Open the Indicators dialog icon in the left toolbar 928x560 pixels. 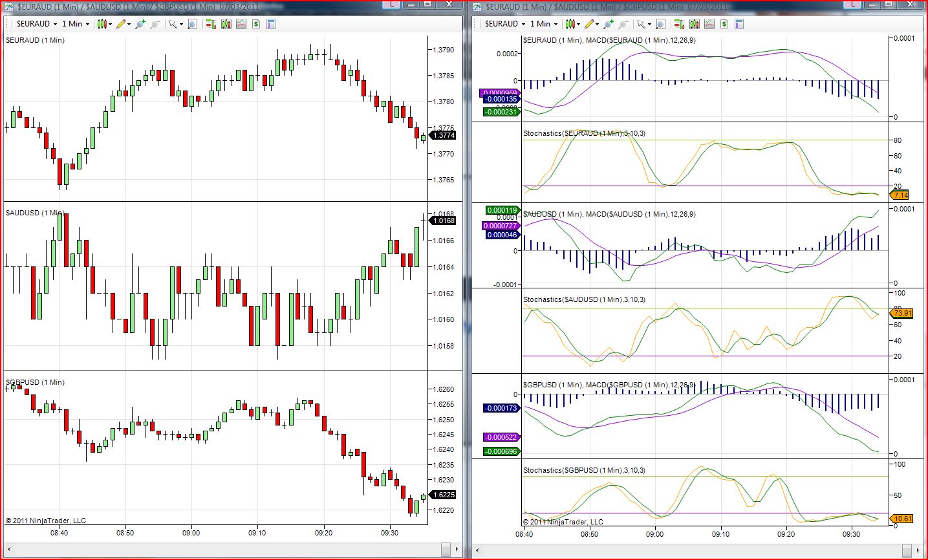coord(241,24)
